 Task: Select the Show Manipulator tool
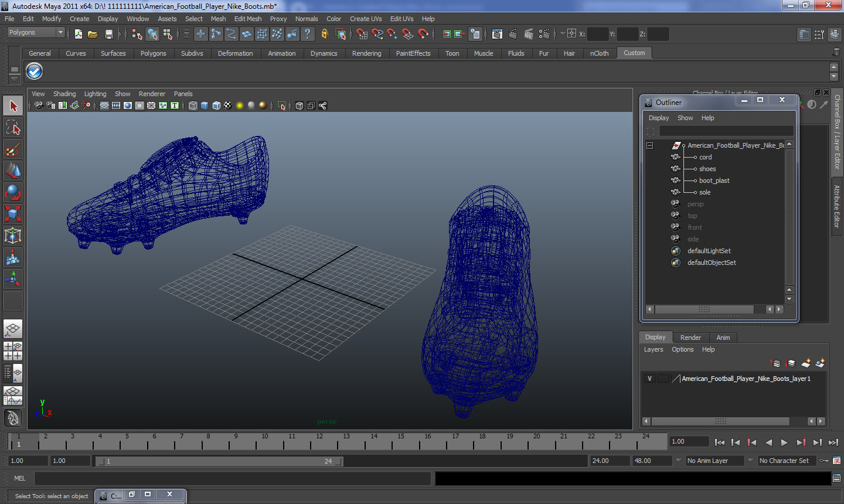coord(13,278)
